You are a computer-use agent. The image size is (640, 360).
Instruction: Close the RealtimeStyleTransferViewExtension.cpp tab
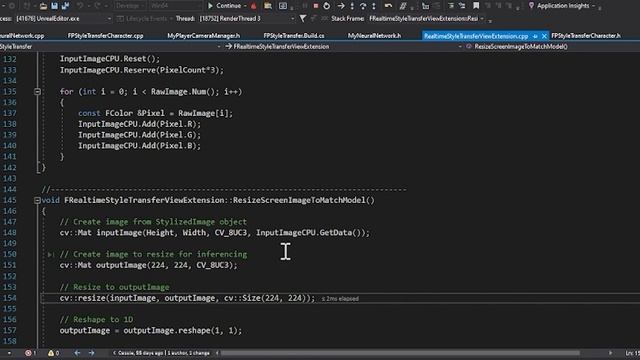tap(544, 36)
